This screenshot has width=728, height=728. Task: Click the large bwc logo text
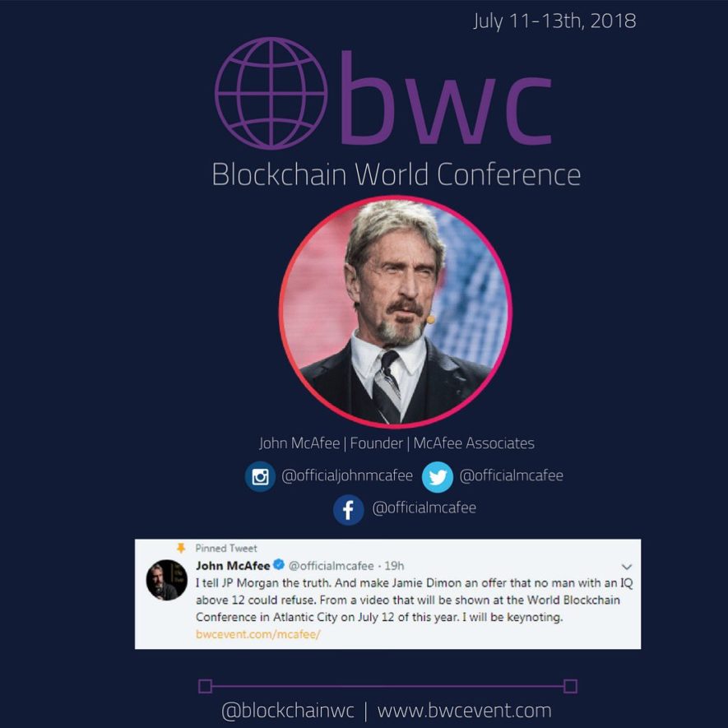[446, 98]
